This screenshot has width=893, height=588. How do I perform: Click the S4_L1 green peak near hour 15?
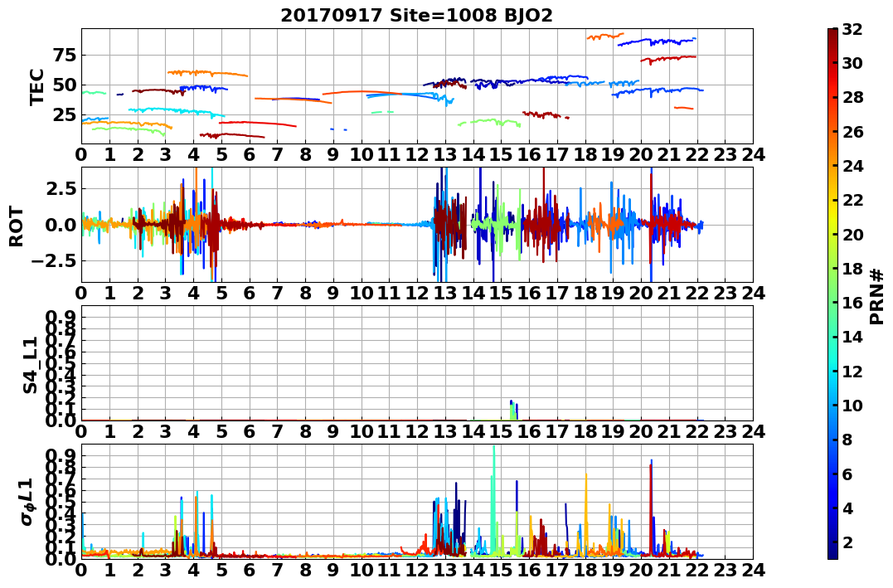click(x=513, y=411)
